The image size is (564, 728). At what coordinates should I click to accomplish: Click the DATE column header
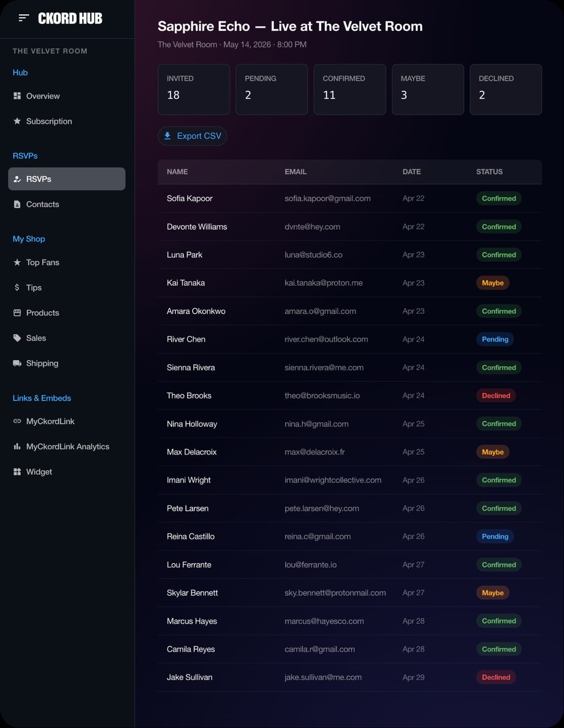[411, 172]
